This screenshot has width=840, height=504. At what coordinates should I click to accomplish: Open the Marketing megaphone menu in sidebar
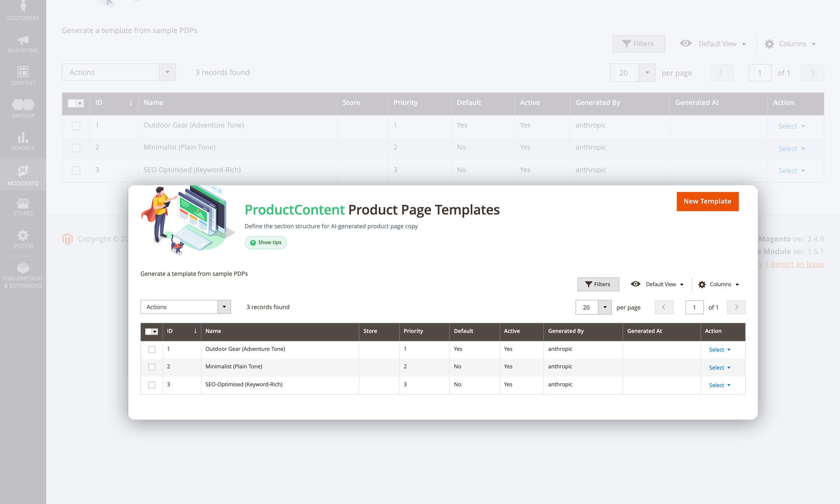click(x=23, y=44)
